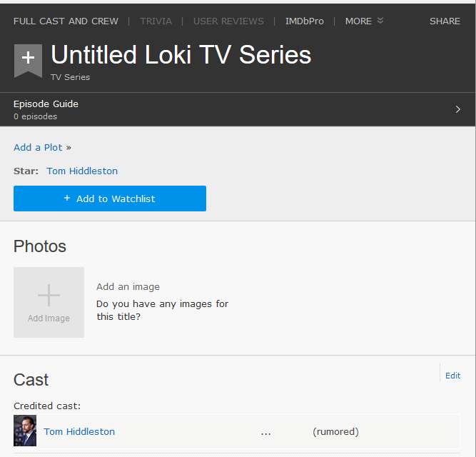Click the Add an image text link
The width and height of the screenshot is (476, 457).
[x=128, y=286]
